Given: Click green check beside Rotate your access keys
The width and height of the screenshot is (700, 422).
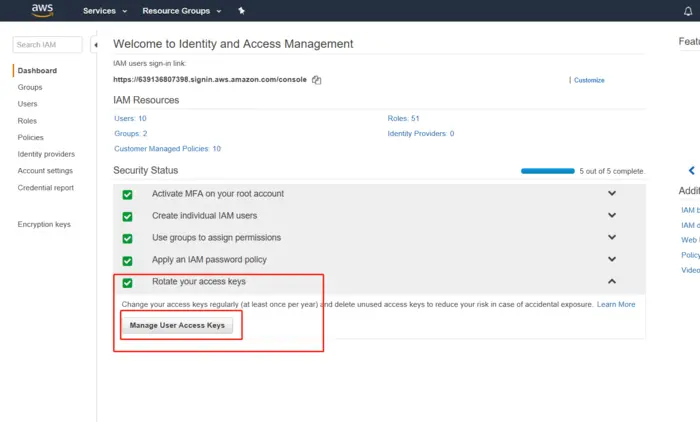Looking at the screenshot, I should 127,282.
